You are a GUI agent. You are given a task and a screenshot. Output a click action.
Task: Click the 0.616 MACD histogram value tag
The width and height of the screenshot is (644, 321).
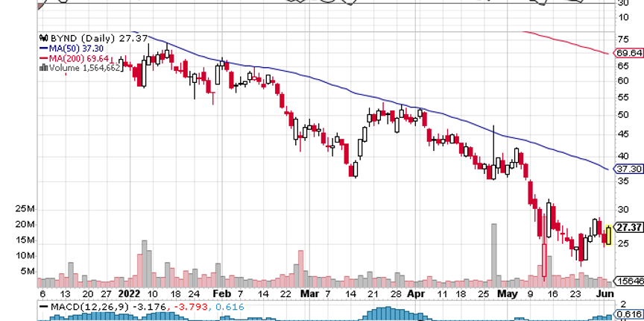point(631,315)
